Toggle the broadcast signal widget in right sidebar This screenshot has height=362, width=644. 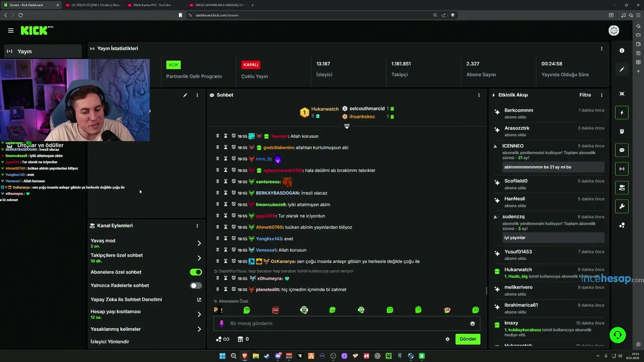622,169
